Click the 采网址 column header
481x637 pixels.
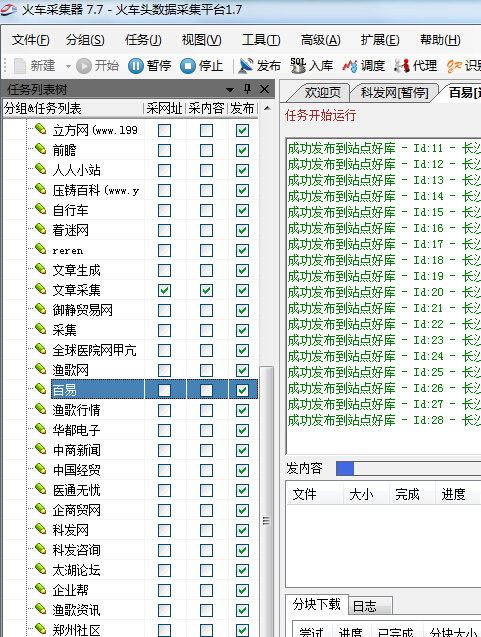point(165,108)
